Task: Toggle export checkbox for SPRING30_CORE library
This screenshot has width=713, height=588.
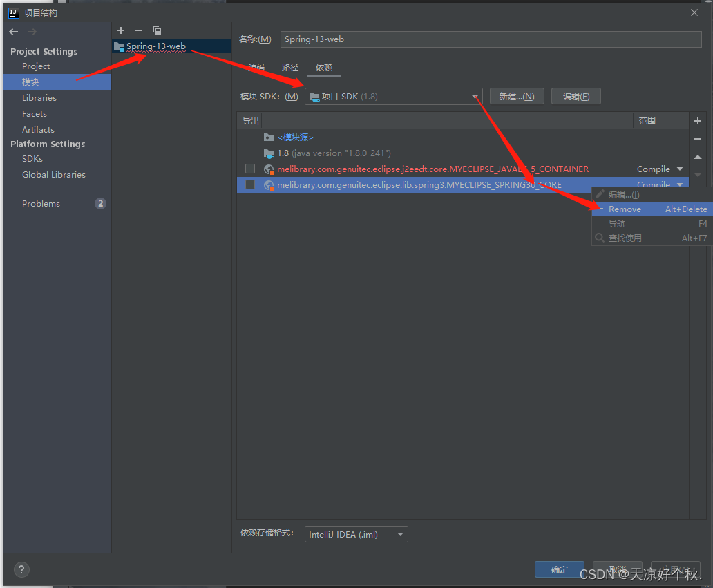Action: pyautogui.click(x=250, y=184)
